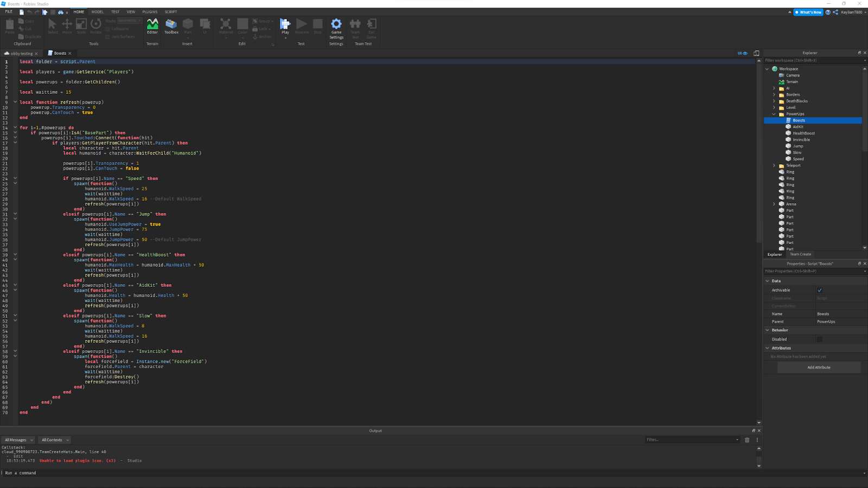Expand the Teleport folder
868x488 pixels.
tap(774, 165)
